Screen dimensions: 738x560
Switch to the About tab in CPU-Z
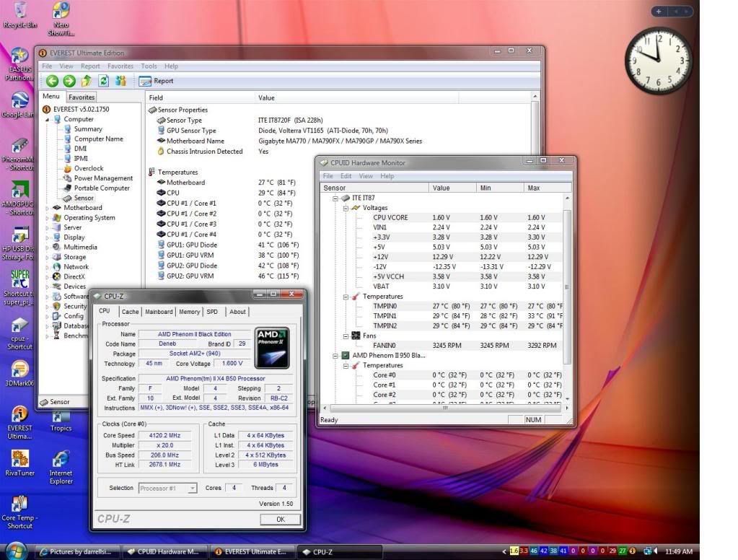tap(237, 312)
